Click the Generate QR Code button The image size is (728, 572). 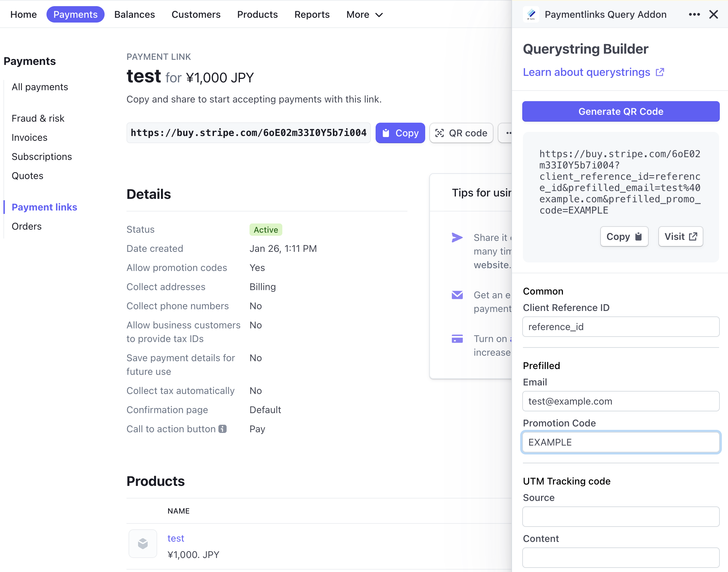[x=621, y=111]
